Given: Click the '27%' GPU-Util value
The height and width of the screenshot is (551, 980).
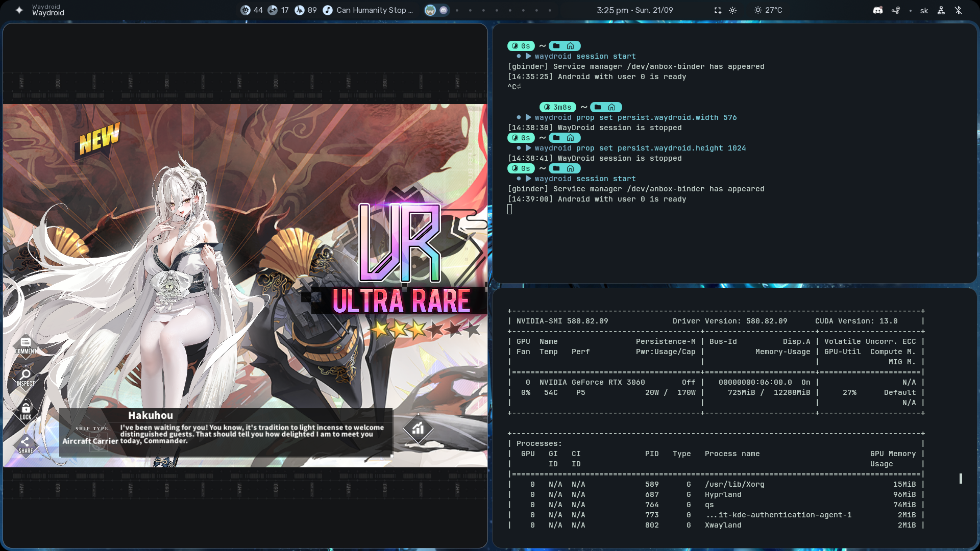Looking at the screenshot, I should point(849,392).
